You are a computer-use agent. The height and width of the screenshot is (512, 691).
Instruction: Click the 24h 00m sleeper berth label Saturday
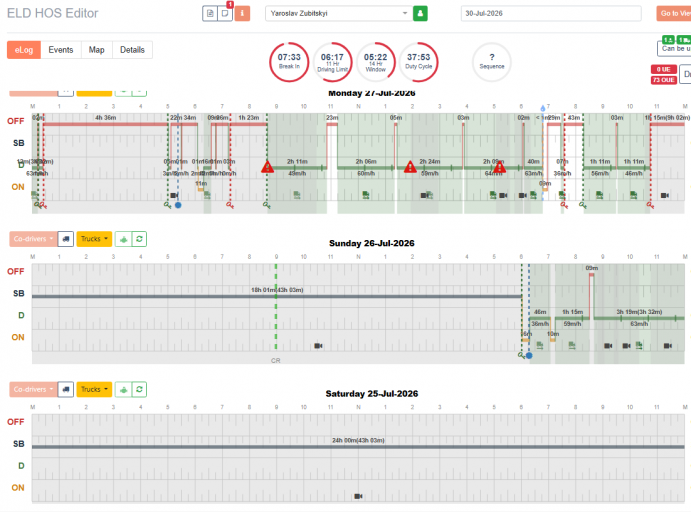point(358,440)
